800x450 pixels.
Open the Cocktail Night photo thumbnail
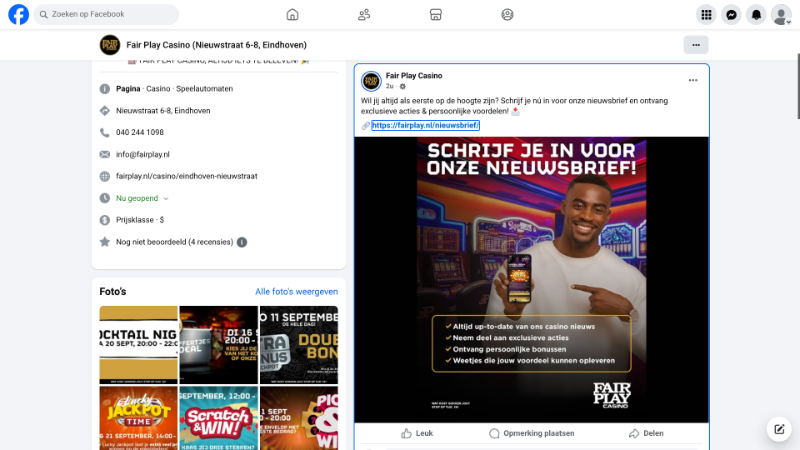click(138, 345)
